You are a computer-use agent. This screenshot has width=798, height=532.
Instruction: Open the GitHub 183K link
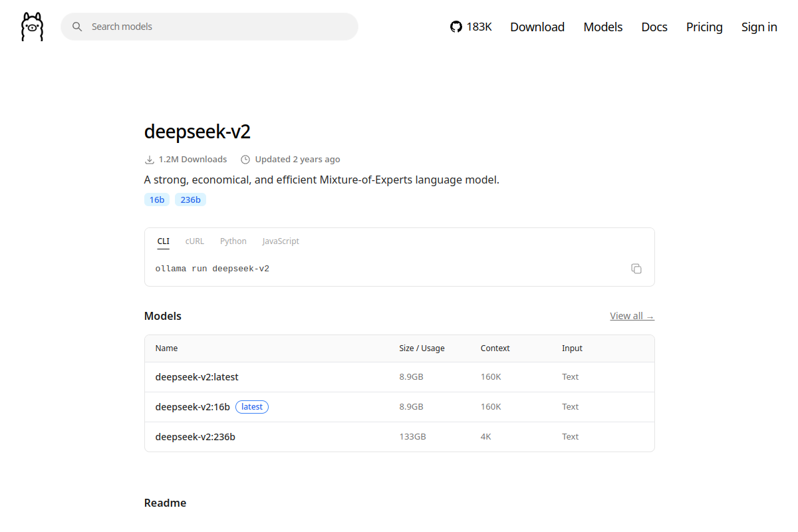pyautogui.click(x=471, y=27)
